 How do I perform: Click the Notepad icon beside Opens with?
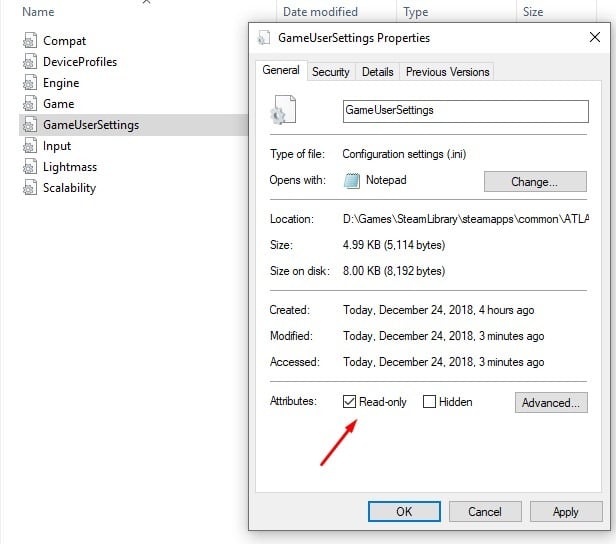[352, 181]
